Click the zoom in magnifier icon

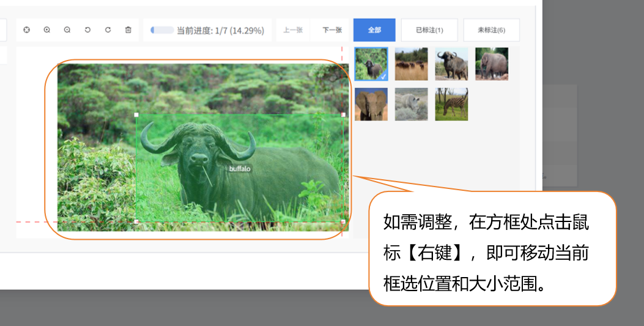(x=46, y=30)
